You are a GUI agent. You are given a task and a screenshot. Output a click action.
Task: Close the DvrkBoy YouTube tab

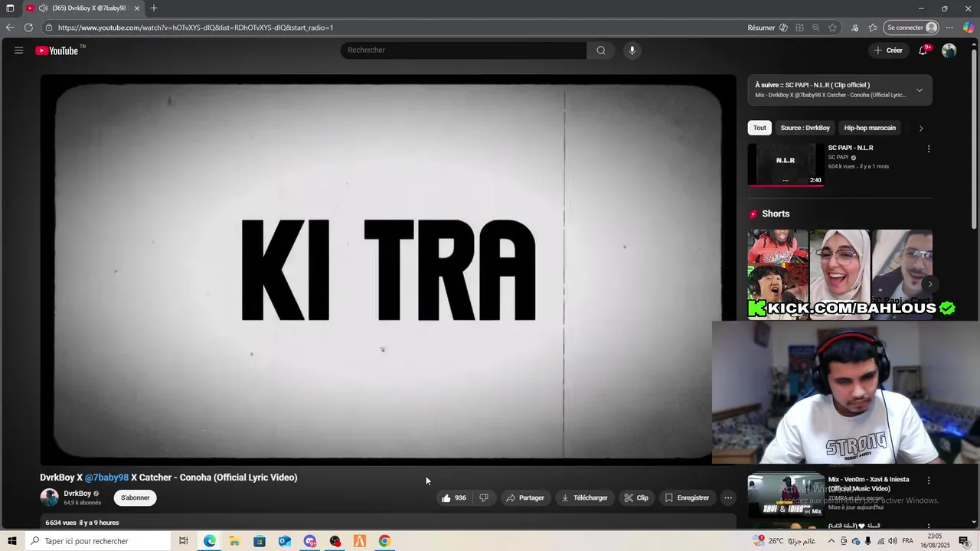[137, 8]
